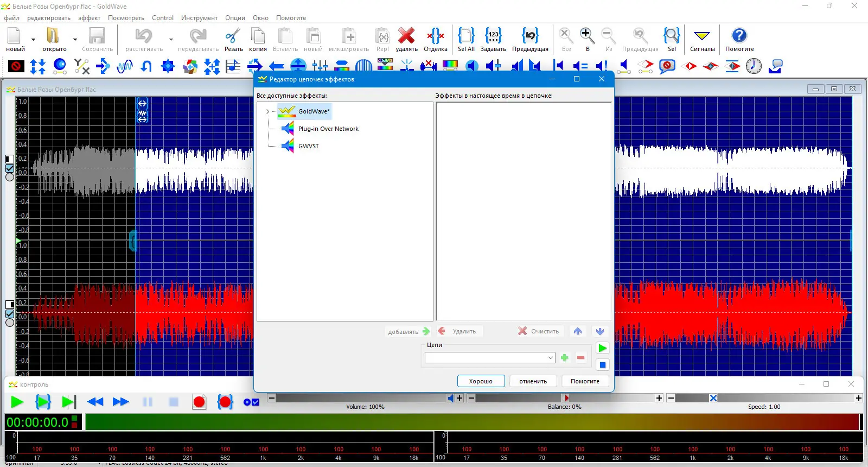Adjust the Volume slider handle
This screenshot has height=467, width=868.
[451, 398]
